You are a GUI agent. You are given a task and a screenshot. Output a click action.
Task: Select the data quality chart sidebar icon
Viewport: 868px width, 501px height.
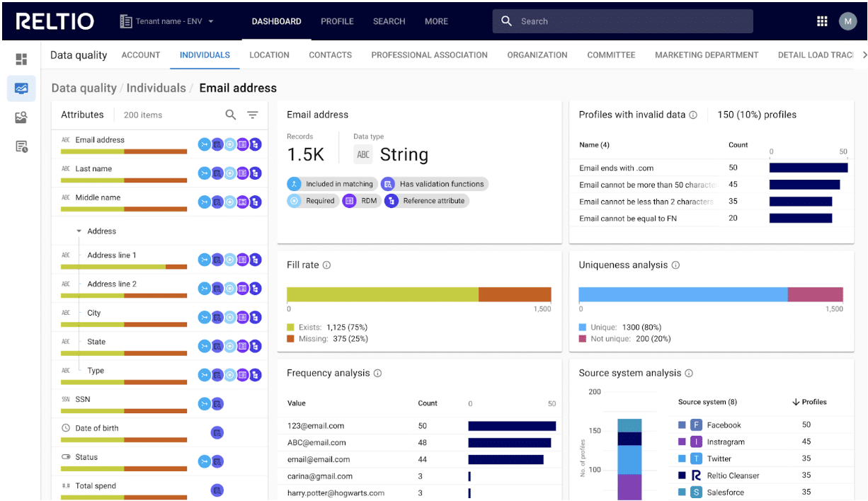(21, 88)
